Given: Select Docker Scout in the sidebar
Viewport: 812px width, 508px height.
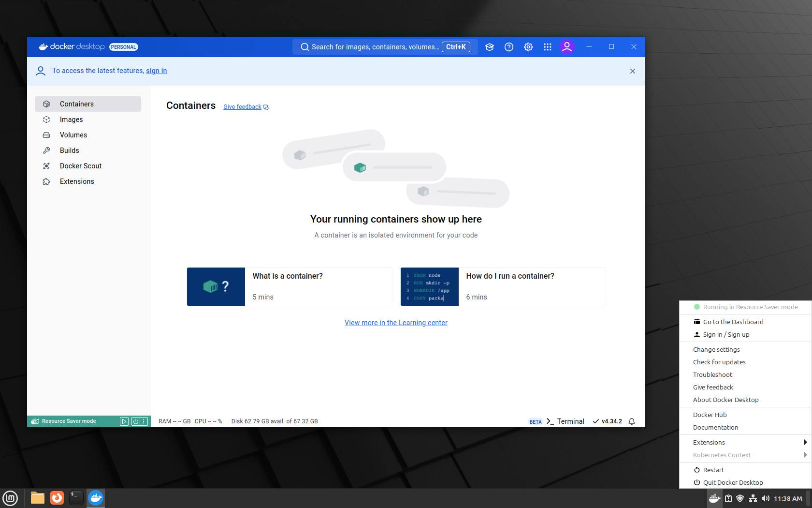Looking at the screenshot, I should (x=88, y=166).
